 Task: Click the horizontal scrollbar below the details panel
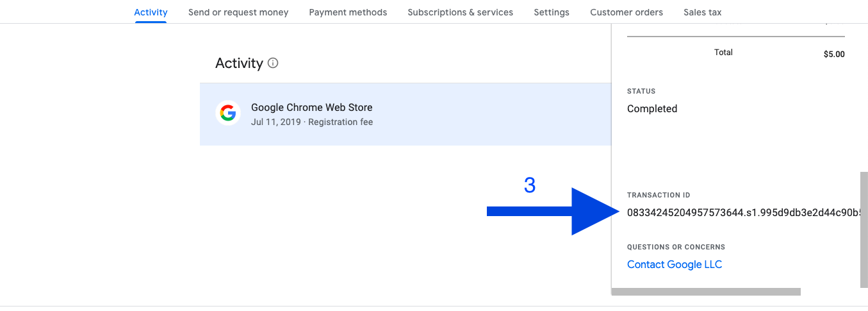(x=706, y=292)
